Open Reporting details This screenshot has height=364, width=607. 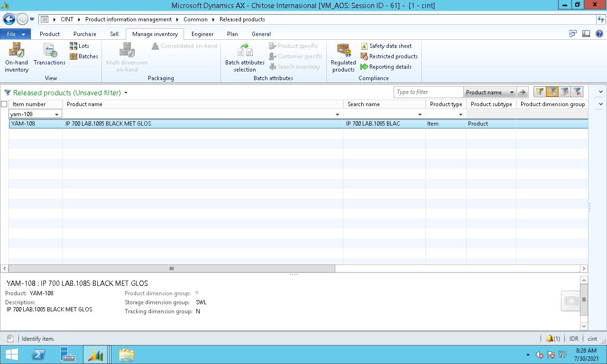click(386, 67)
